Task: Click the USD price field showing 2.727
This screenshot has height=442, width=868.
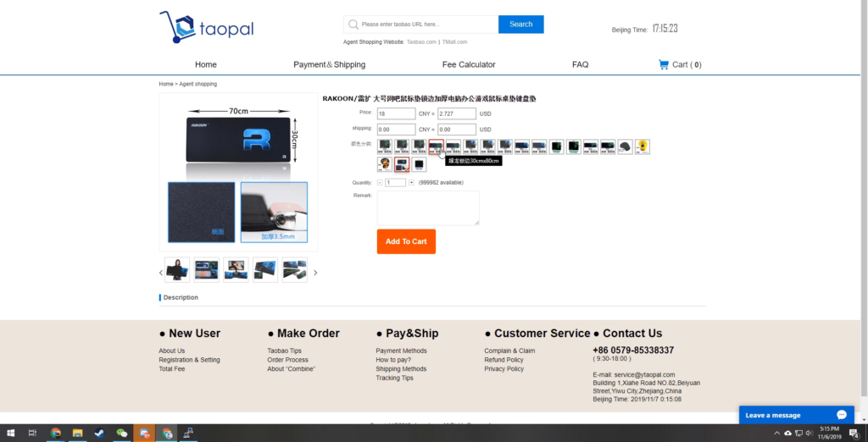Action: pos(457,114)
